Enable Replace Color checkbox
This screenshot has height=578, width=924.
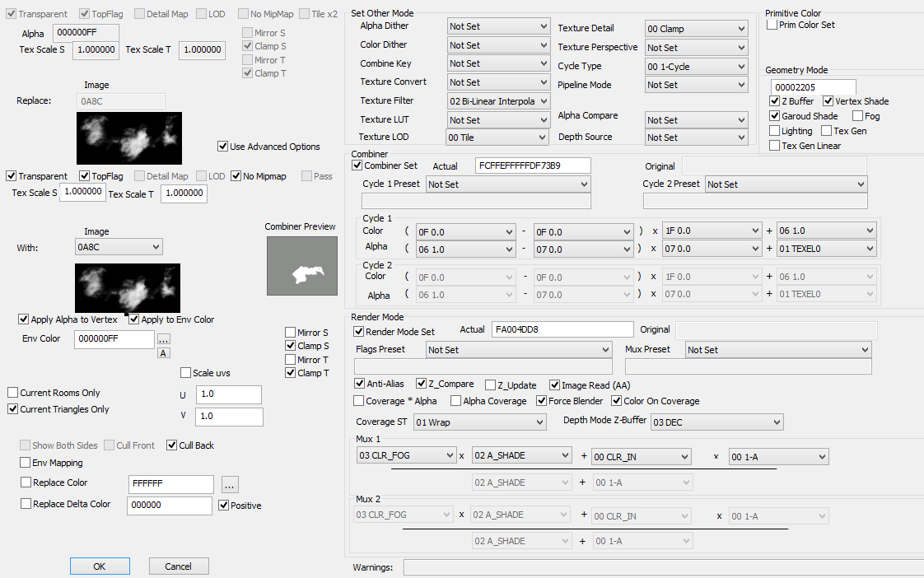coord(26,482)
